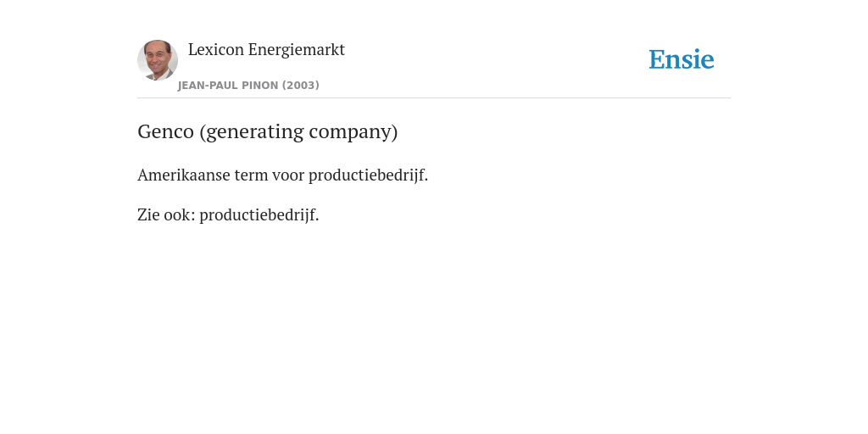Click the word 'Lexicon' in the title

[216, 50]
